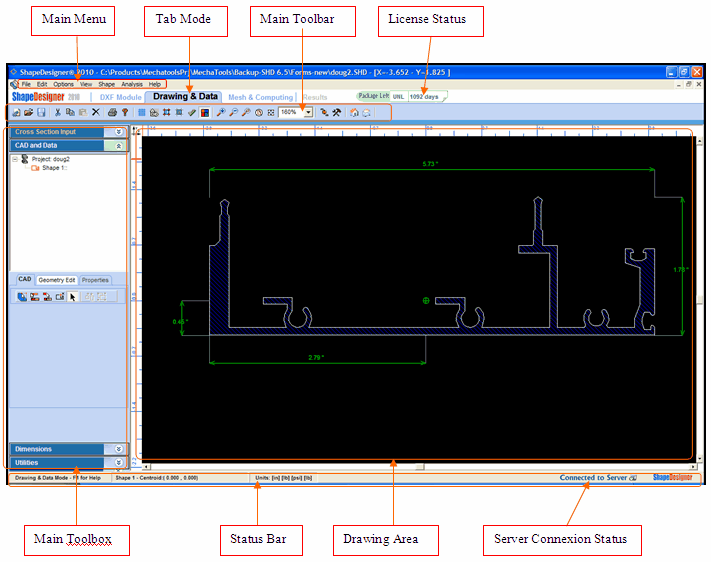Collapse the Project: doug2 tree node
The width and height of the screenshot is (711, 562).
[x=15, y=159]
